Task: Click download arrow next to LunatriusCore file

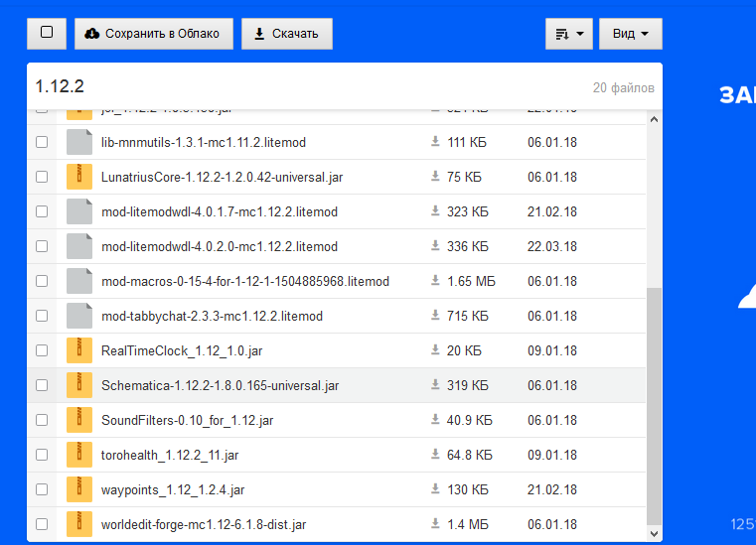Action: 435,177
